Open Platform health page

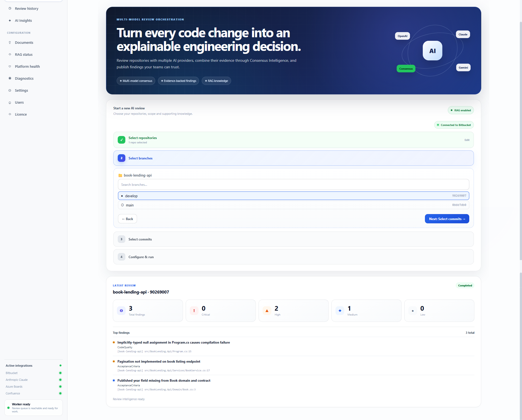point(27,66)
